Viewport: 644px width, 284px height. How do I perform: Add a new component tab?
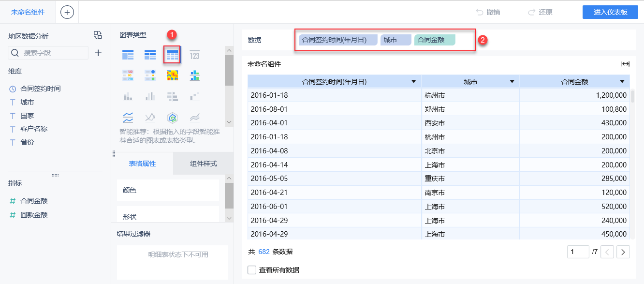coord(67,12)
